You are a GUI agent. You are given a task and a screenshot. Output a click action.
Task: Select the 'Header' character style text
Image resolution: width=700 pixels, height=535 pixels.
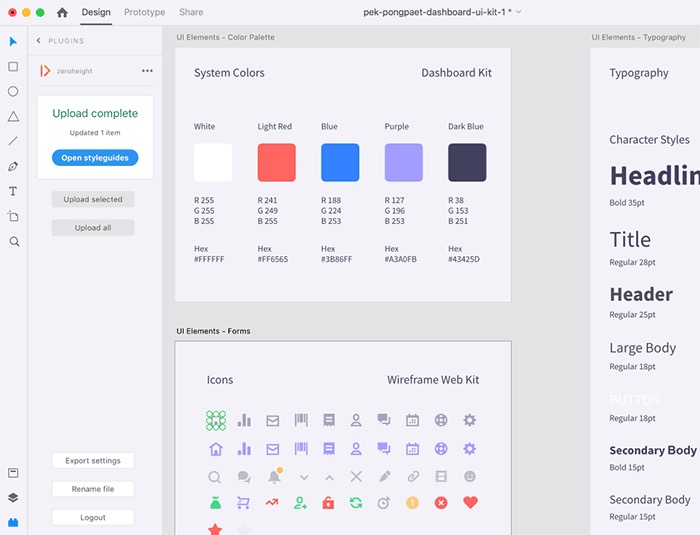641,295
